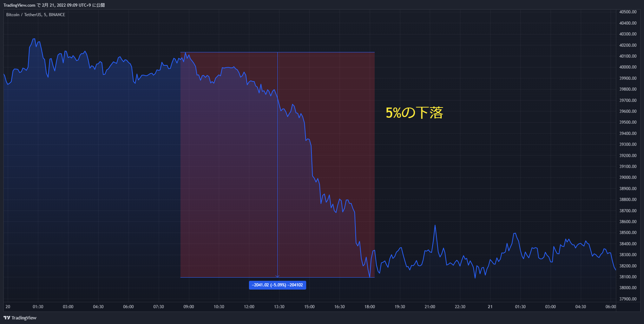Click the TradingView logo in footer
Image resolution: width=644 pixels, height=324 pixels.
tap(20, 318)
